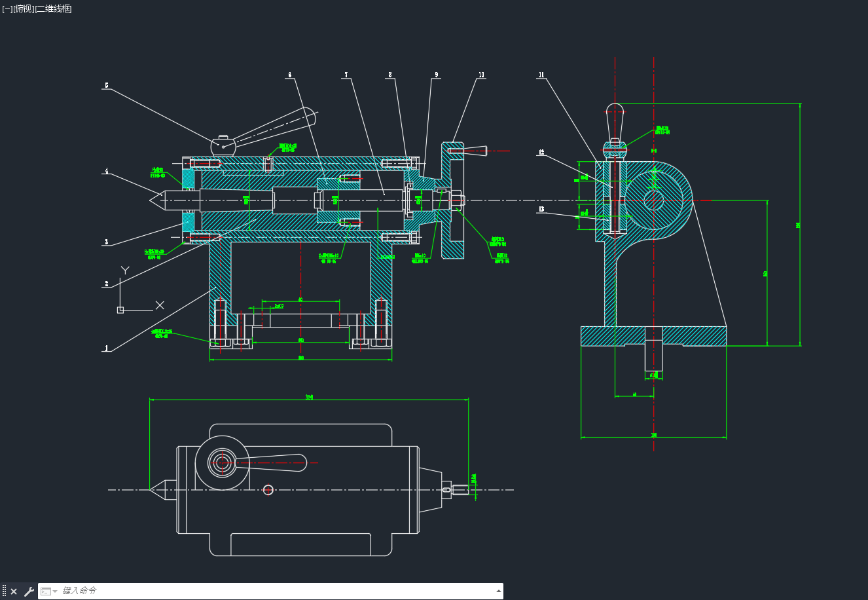This screenshot has width=868, height=600.
Task: Select the part number 10 label
Action: tap(482, 75)
